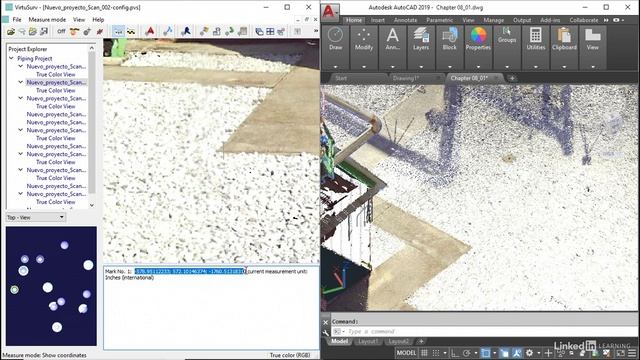The width and height of the screenshot is (640, 360).
Task: Click the green-ringed scan position in the overview map
Action: pos(15,289)
